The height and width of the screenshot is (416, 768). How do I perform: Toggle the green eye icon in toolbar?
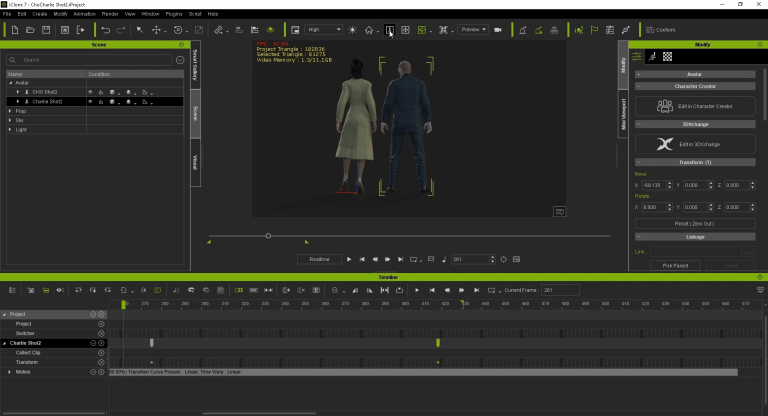pyautogui.click(x=270, y=30)
